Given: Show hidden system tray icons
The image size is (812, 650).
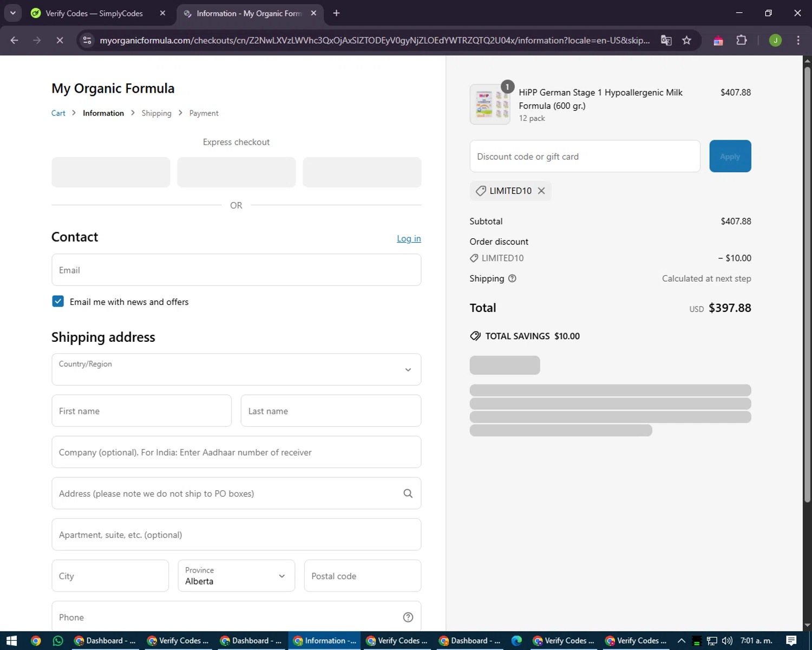Looking at the screenshot, I should pyautogui.click(x=682, y=641).
